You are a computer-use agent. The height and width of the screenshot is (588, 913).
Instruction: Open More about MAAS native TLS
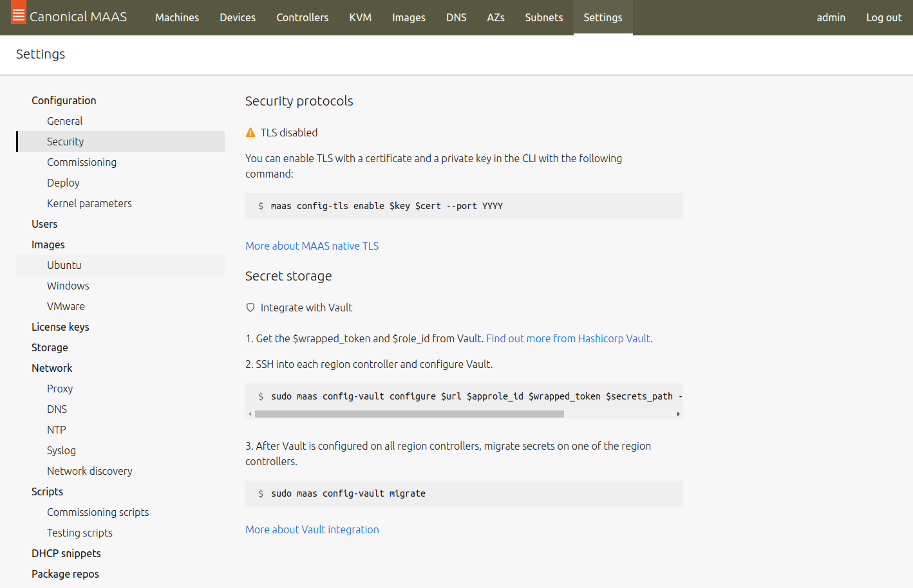(x=312, y=246)
